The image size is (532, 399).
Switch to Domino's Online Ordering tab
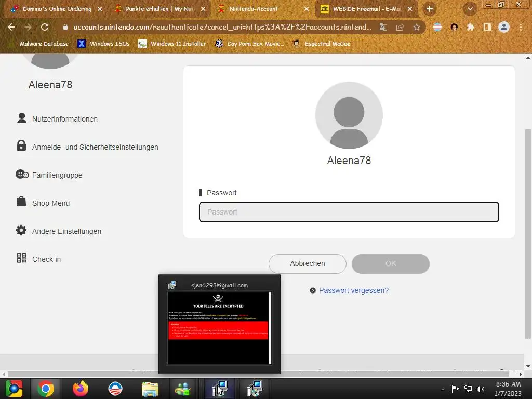click(57, 9)
